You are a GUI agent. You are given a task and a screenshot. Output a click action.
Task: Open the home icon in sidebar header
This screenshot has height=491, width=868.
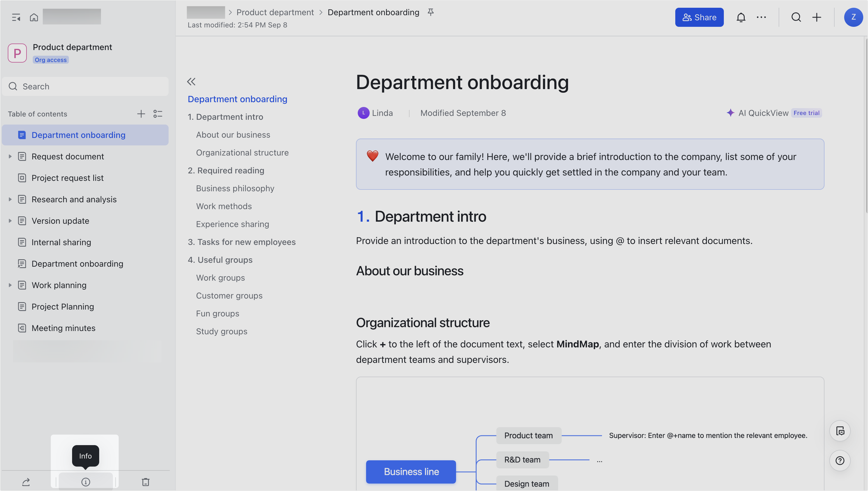coord(34,17)
